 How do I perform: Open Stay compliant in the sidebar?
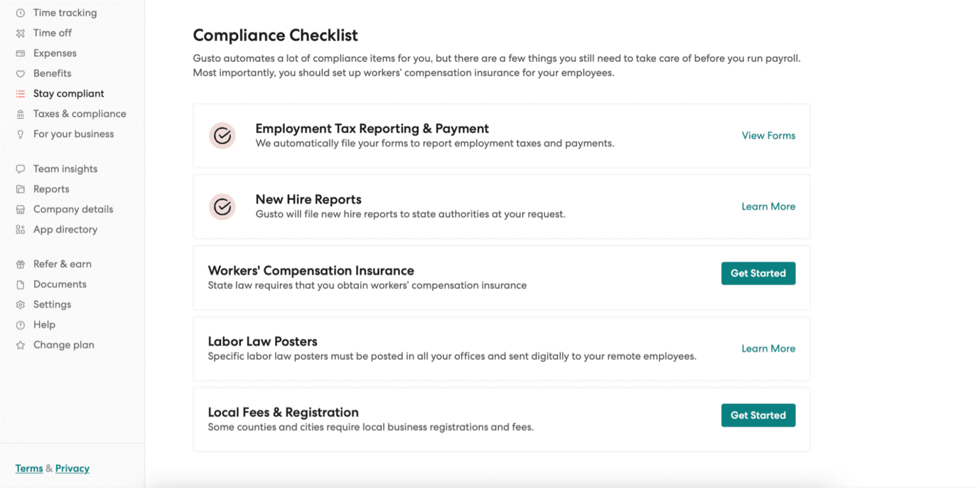pyautogui.click(x=68, y=93)
